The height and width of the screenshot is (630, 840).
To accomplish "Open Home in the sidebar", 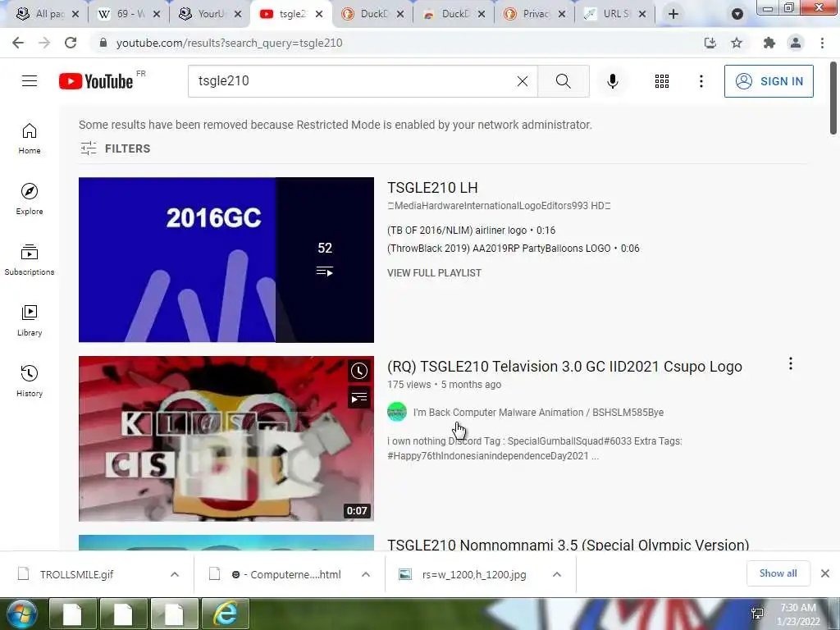I will [30, 138].
